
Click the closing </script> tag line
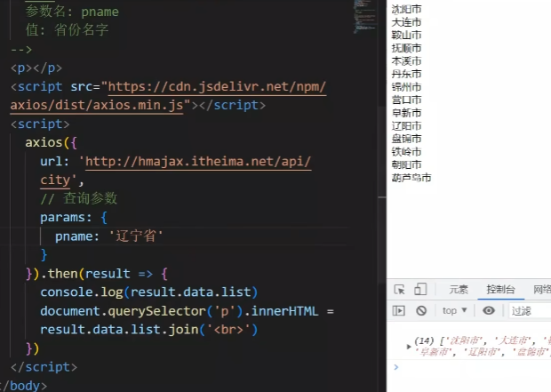[x=44, y=367]
